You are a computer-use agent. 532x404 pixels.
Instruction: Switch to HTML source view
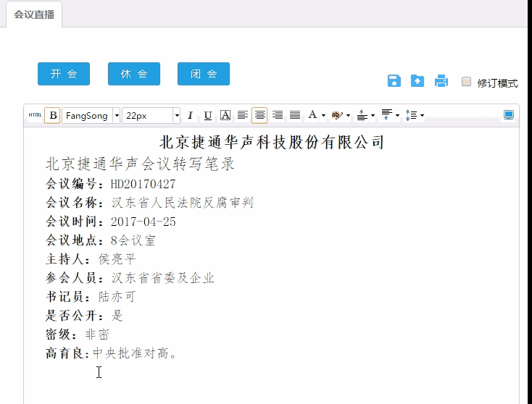pyautogui.click(x=35, y=115)
